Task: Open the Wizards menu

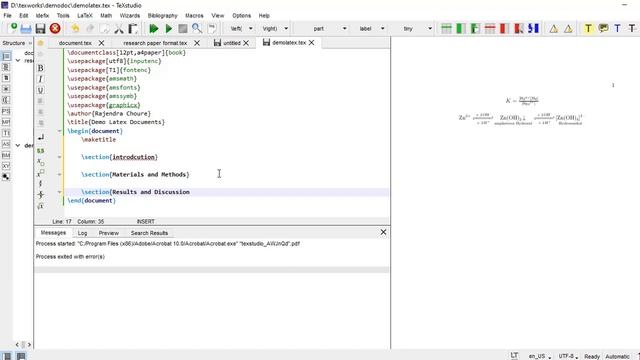Action: (130, 16)
